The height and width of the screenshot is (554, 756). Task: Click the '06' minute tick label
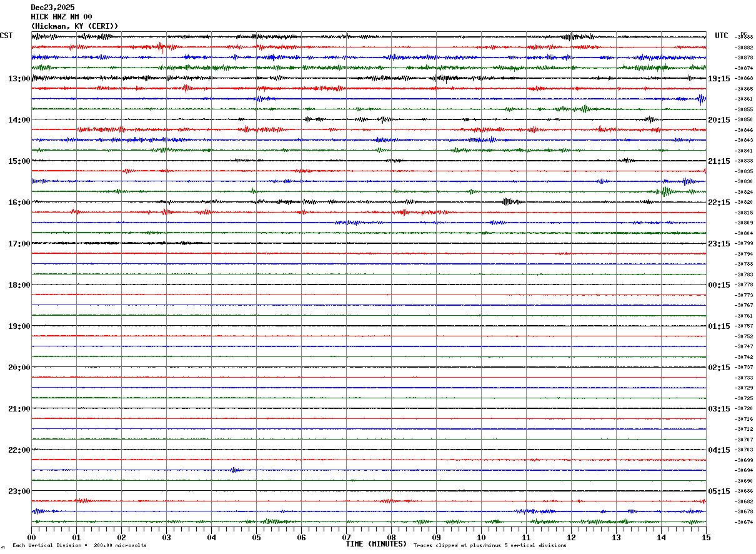click(301, 537)
